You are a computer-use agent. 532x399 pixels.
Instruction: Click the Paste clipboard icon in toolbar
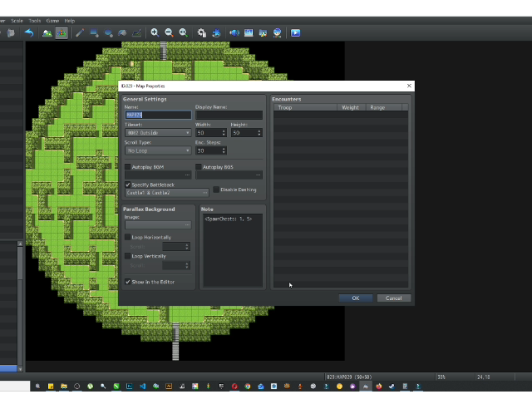click(11, 33)
